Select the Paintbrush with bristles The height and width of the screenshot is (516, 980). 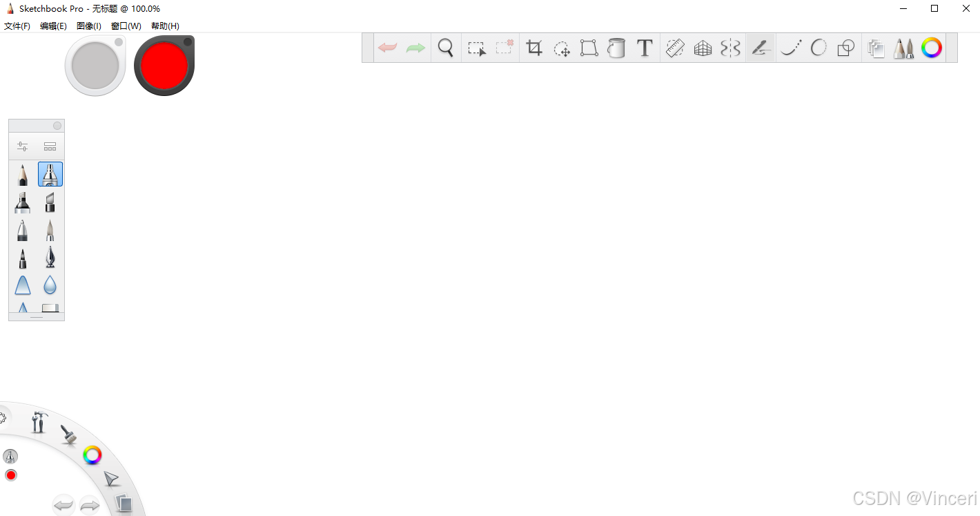click(x=50, y=230)
